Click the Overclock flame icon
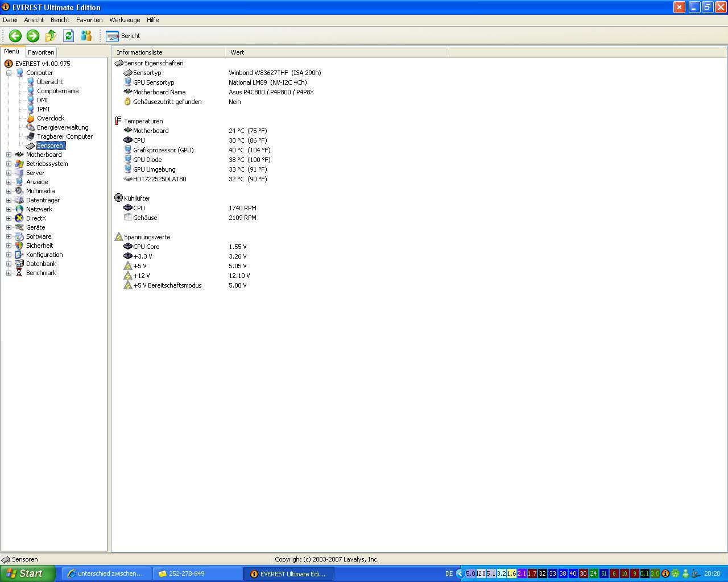Image resolution: width=728 pixels, height=582 pixels. [x=31, y=118]
